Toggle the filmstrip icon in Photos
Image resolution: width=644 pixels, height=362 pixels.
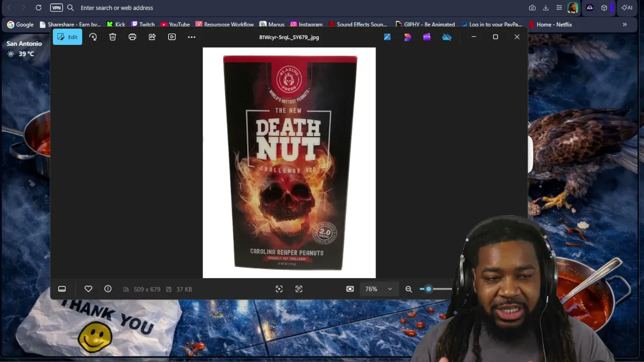[62, 289]
